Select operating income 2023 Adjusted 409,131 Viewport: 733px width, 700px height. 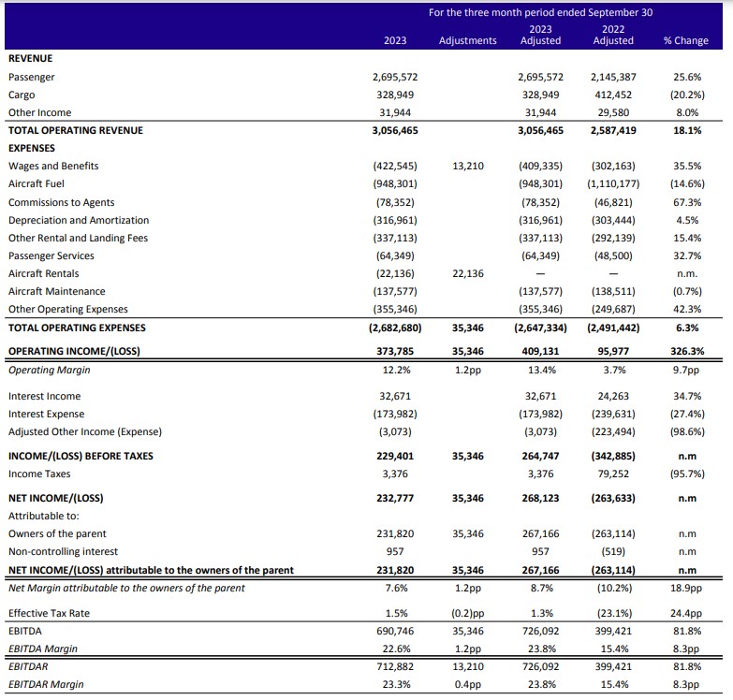click(x=540, y=351)
